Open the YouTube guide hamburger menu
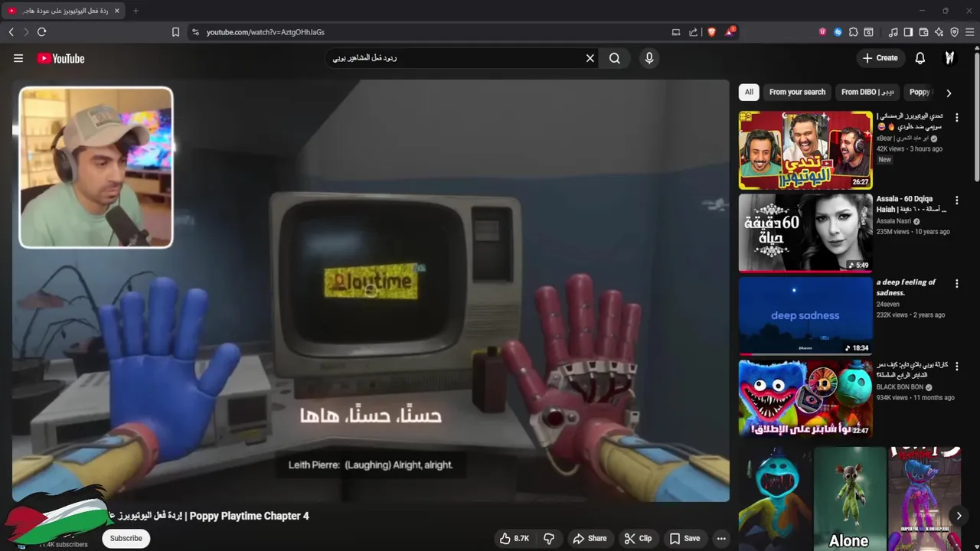This screenshot has width=980, height=551. (x=18, y=58)
